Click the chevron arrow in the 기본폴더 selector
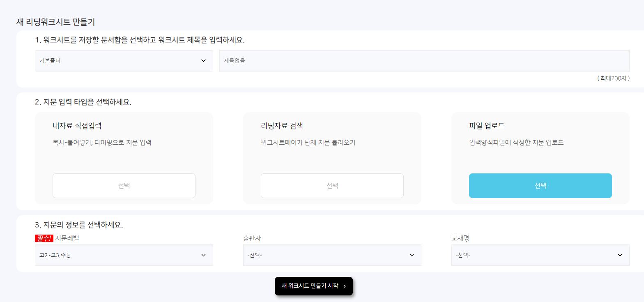The width and height of the screenshot is (644, 302). pos(203,61)
